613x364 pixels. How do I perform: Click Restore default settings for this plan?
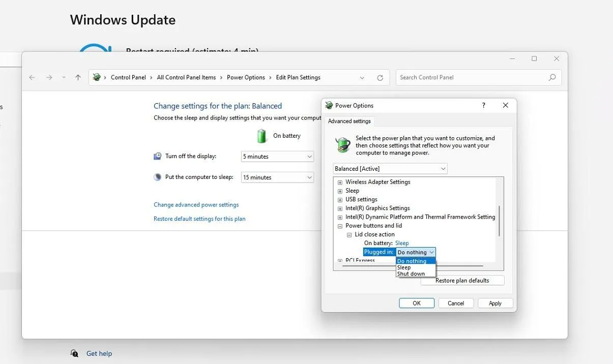[x=199, y=219]
